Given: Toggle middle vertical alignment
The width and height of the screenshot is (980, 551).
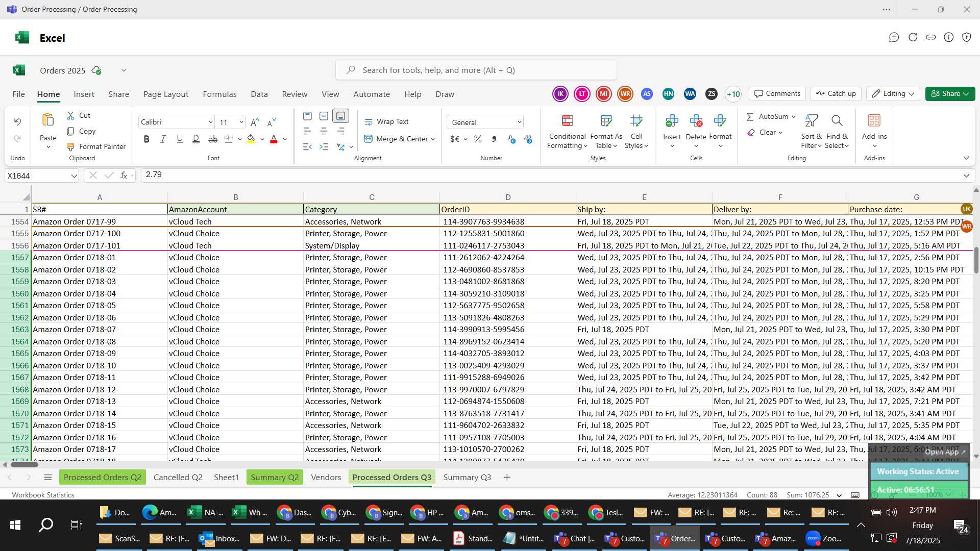Looking at the screenshot, I should (x=324, y=116).
